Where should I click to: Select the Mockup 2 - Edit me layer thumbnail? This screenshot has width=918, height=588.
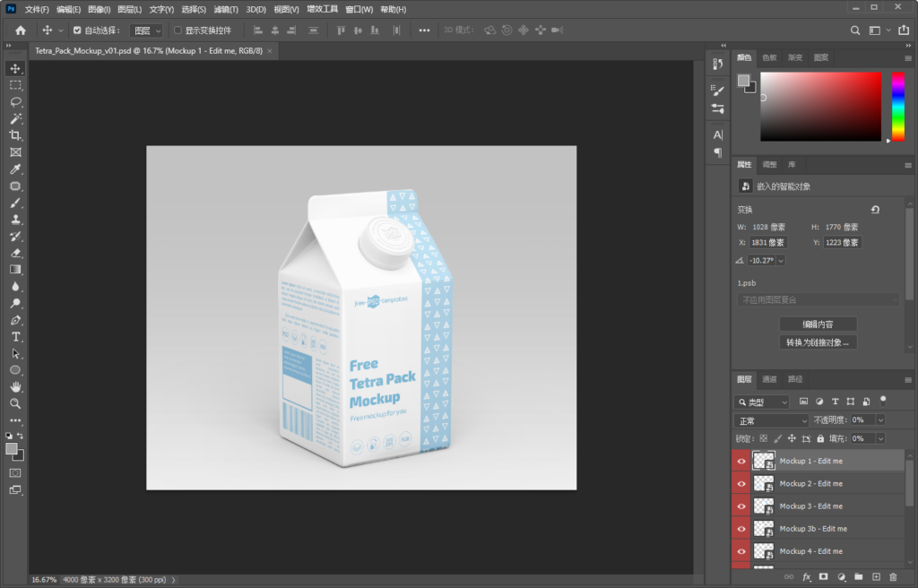click(764, 484)
